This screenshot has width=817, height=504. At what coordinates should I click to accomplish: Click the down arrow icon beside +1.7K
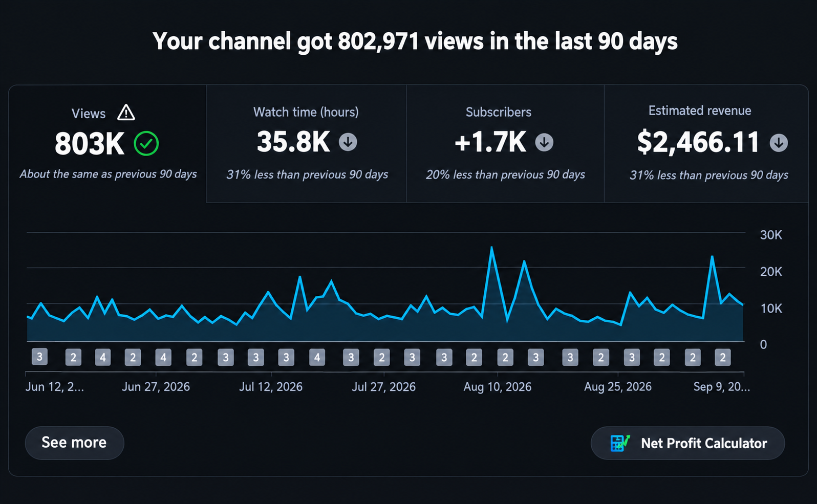[544, 142]
